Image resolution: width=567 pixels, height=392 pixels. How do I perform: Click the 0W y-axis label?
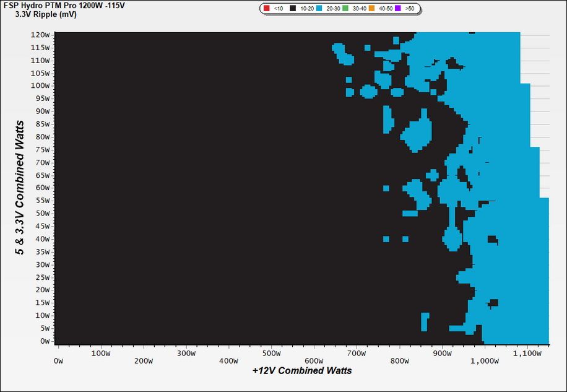point(44,341)
